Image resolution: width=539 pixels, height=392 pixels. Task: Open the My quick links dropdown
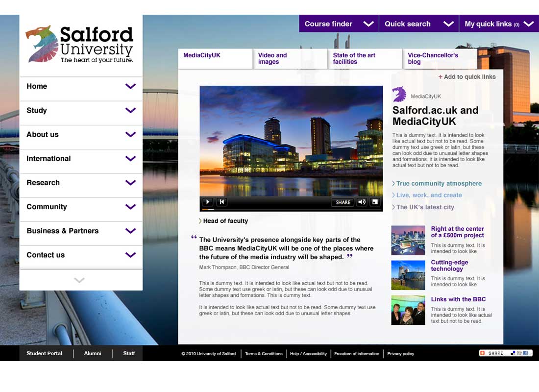point(499,24)
